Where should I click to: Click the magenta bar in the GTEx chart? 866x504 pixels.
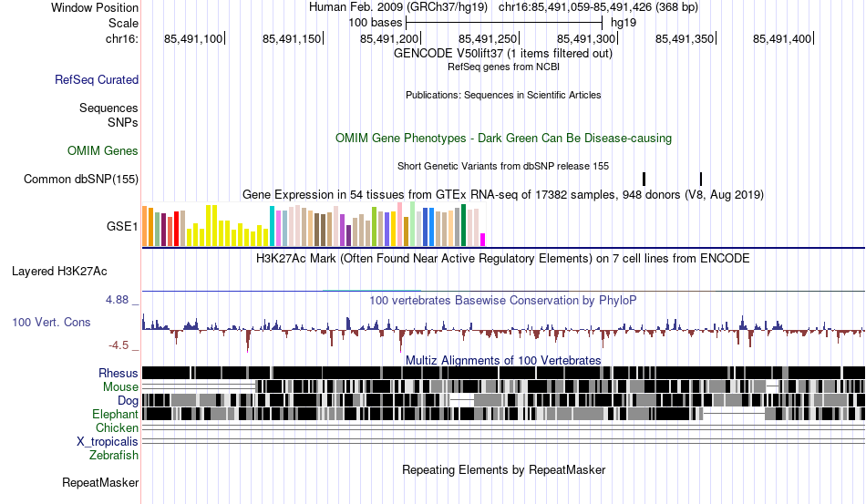tap(483, 240)
